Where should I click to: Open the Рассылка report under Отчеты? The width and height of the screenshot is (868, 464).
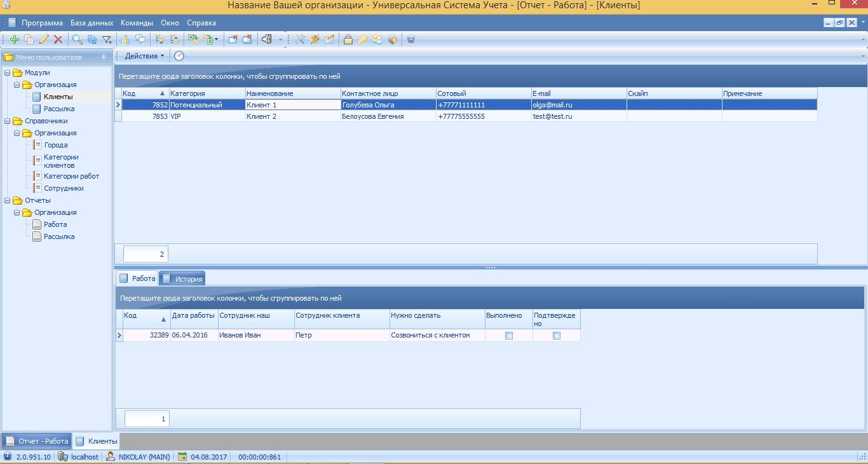coord(59,236)
